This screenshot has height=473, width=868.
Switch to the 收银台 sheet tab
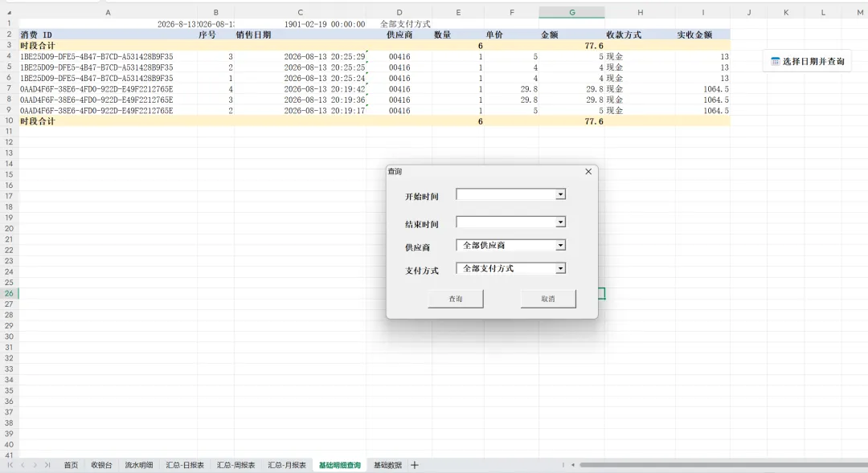click(x=101, y=465)
